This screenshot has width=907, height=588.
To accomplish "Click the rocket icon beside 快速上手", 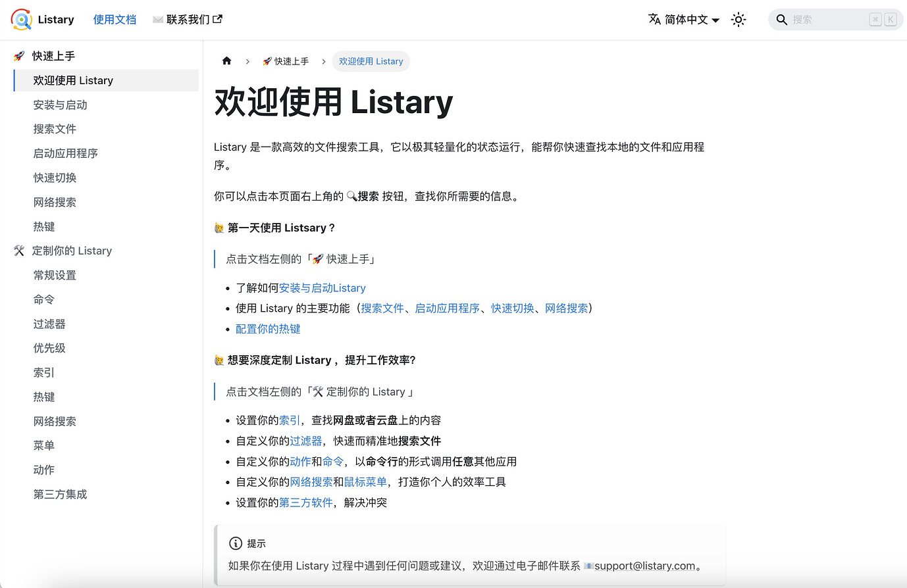I will (17, 56).
